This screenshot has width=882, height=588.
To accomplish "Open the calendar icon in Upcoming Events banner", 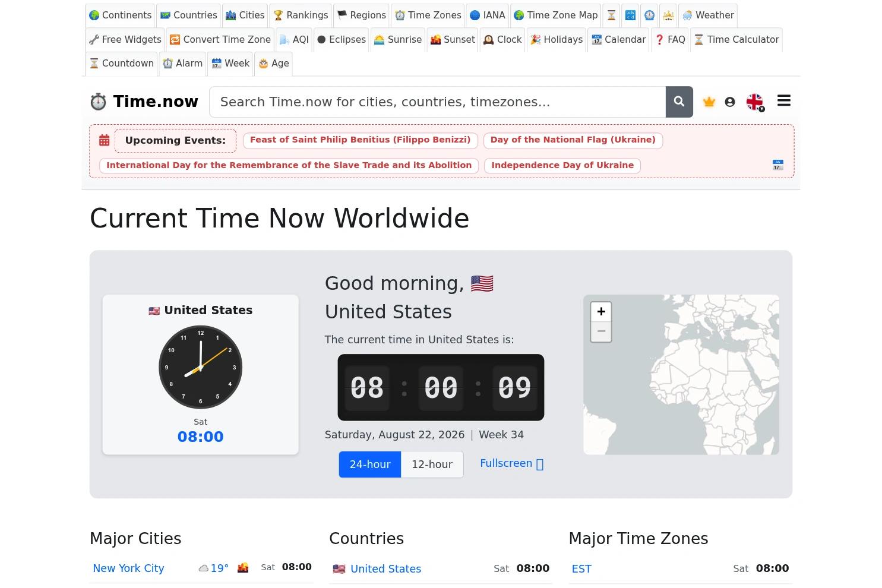I will click(777, 165).
